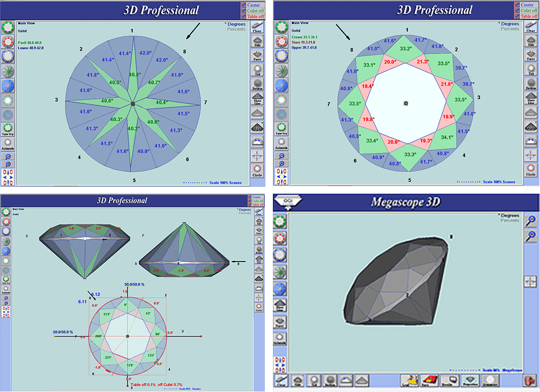Screen dimensions: 540x392
Task: Click Stars 19.3-21.8 label in crown-view window
Action: point(303,43)
